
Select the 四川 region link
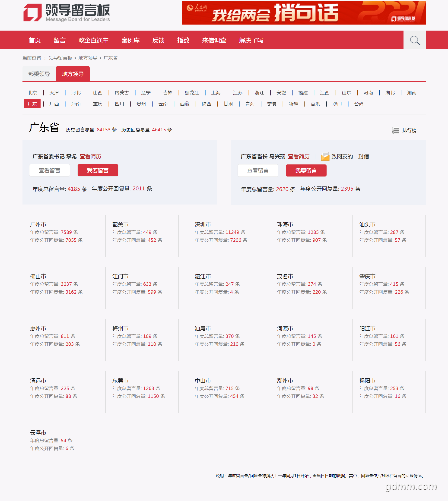click(119, 104)
